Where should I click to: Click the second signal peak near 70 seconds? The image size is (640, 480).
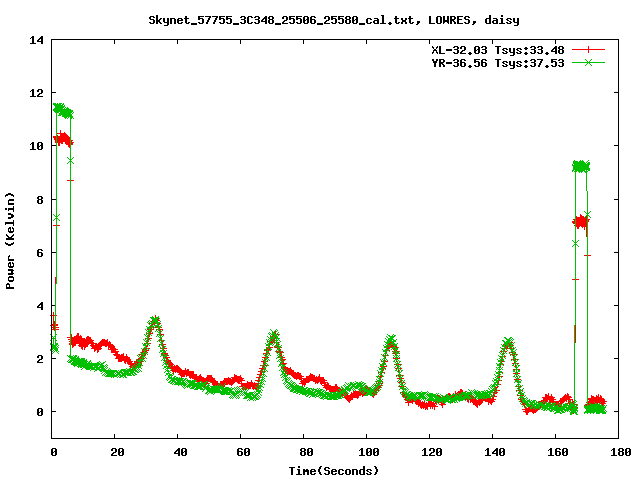coord(274,335)
